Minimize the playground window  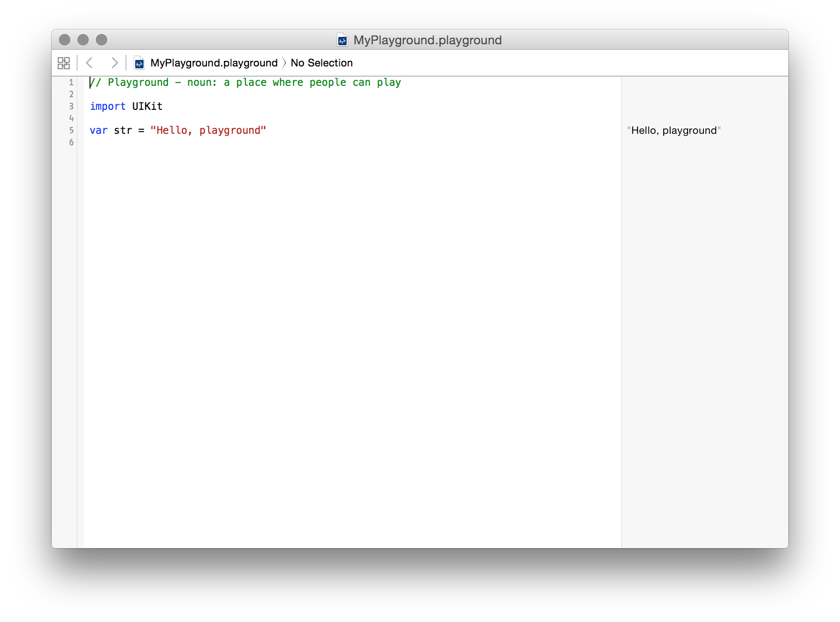click(83, 40)
